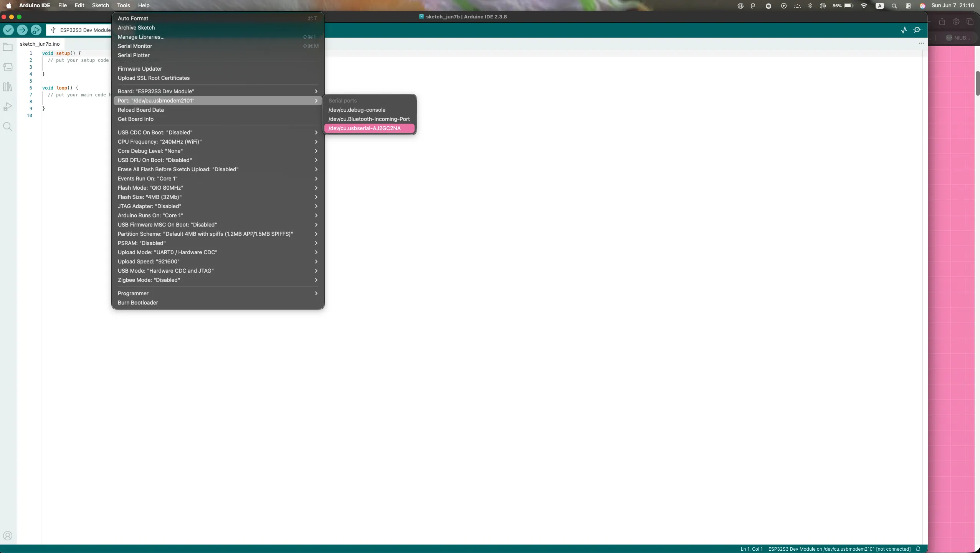Open the Help menu

coord(144,5)
